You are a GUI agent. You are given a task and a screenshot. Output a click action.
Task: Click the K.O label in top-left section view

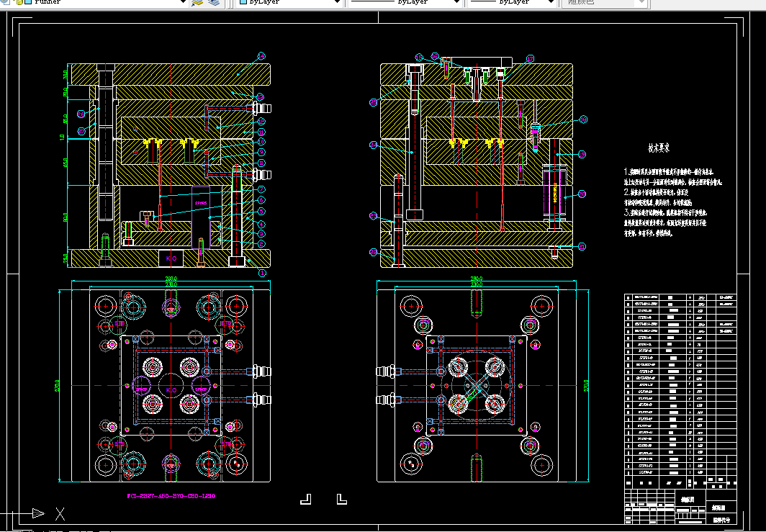(x=171, y=257)
